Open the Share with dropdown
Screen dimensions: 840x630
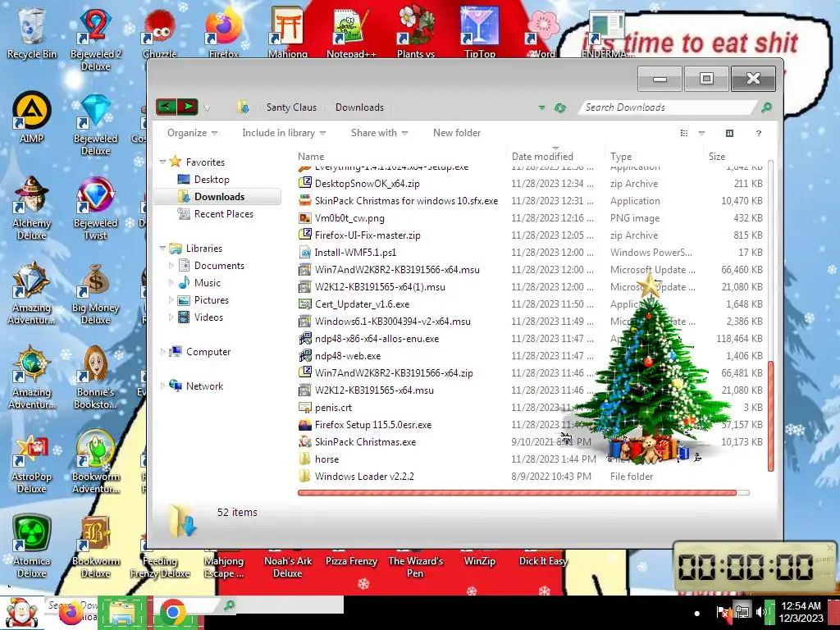tap(379, 133)
